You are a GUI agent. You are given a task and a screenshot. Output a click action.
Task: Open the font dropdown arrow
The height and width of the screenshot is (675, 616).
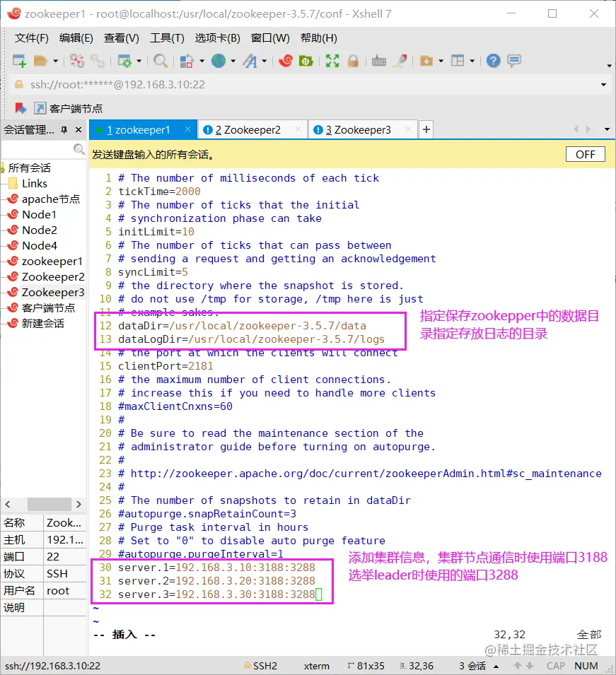coord(264,61)
